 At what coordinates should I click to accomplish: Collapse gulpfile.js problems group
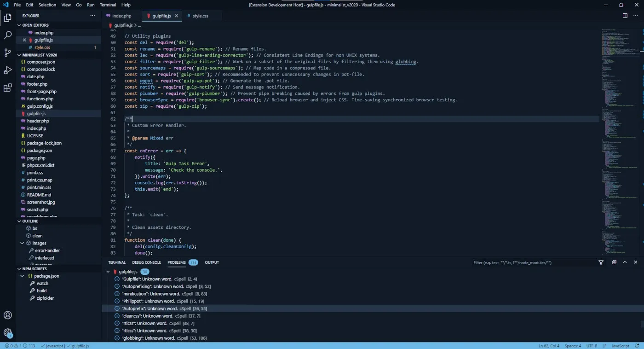pos(110,272)
